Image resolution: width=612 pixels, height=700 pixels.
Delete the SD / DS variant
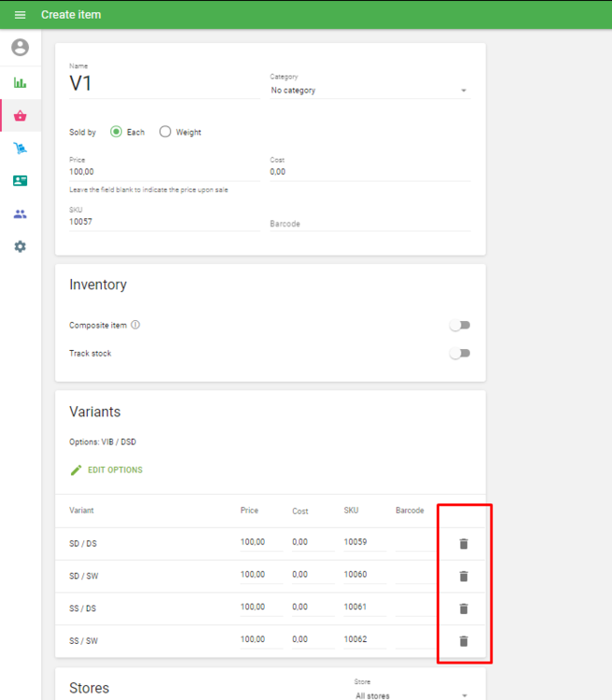(x=464, y=544)
